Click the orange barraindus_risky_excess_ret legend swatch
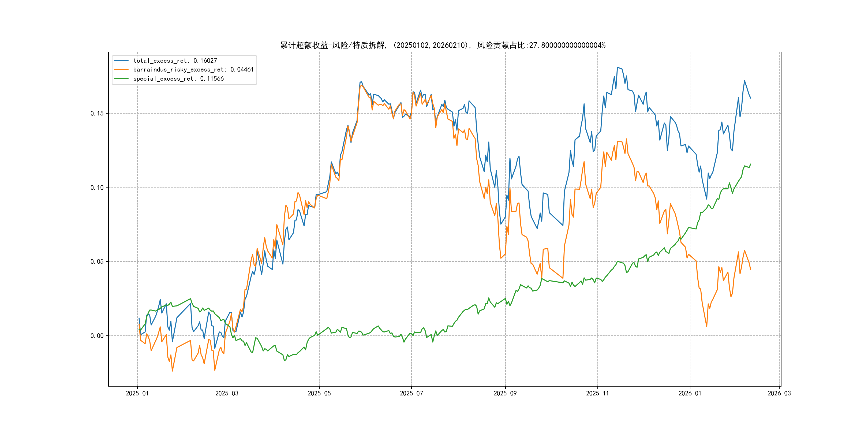Screen dimensions: 868x434 (121, 70)
